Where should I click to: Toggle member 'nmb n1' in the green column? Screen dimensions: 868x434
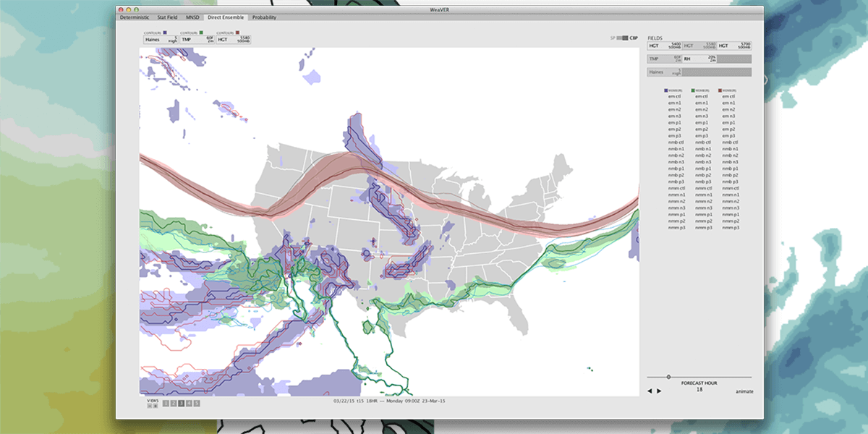[702, 149]
